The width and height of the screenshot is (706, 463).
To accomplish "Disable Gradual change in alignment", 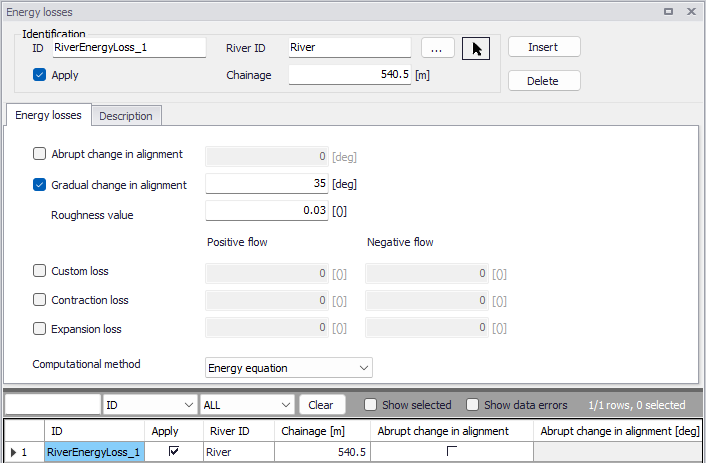I will click(39, 185).
